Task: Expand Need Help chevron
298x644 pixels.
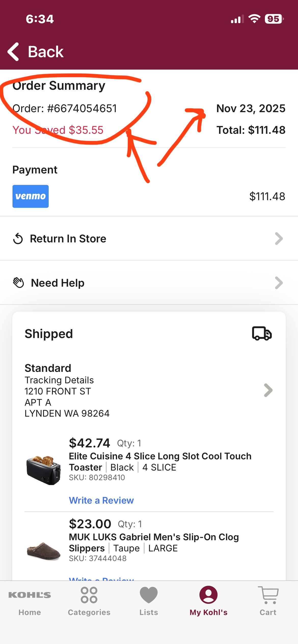Action: 279,283
